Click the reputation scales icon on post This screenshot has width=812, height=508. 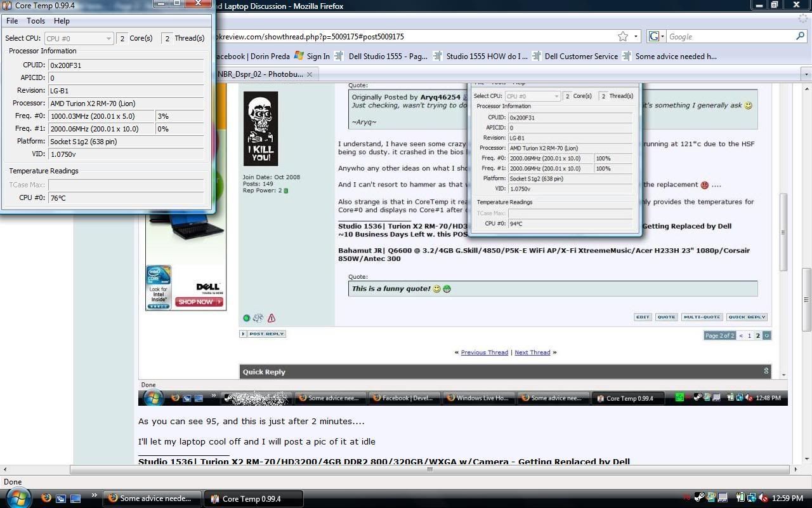258,318
